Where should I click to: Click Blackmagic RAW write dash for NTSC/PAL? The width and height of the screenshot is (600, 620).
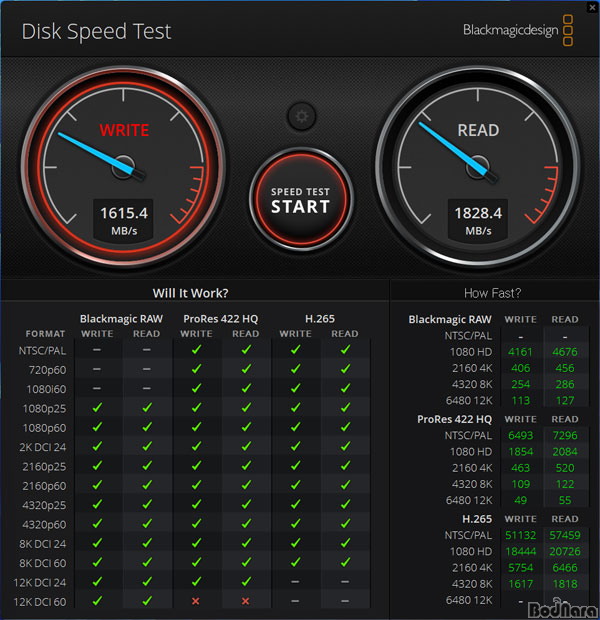(x=97, y=350)
